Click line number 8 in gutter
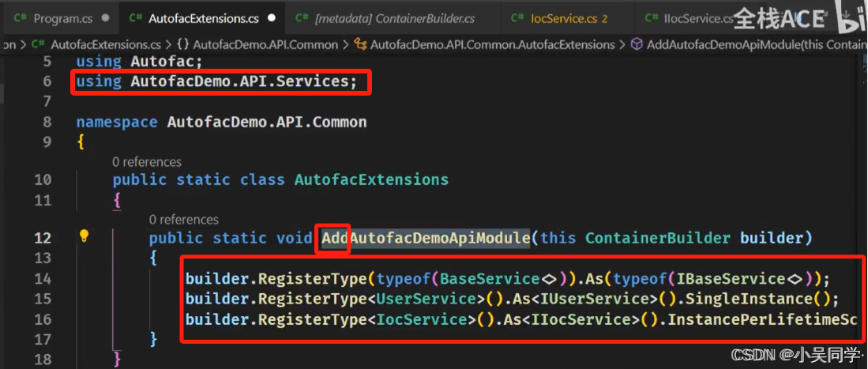The height and width of the screenshot is (369, 868). tap(47, 122)
